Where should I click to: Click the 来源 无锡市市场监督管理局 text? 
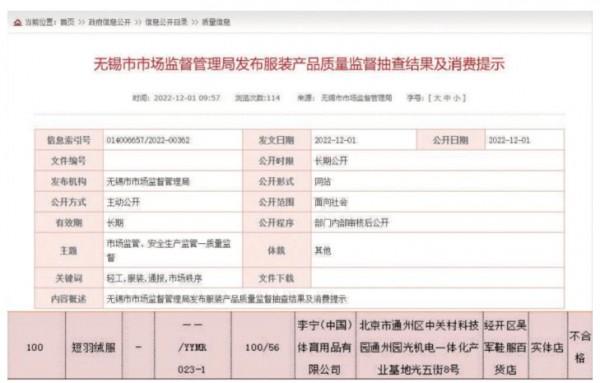click(x=344, y=98)
